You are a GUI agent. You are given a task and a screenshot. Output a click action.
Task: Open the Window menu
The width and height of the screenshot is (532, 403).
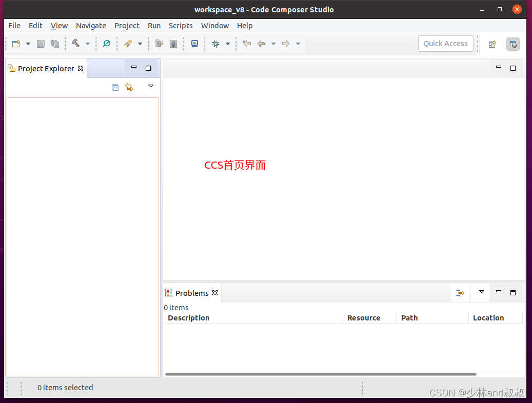click(215, 26)
